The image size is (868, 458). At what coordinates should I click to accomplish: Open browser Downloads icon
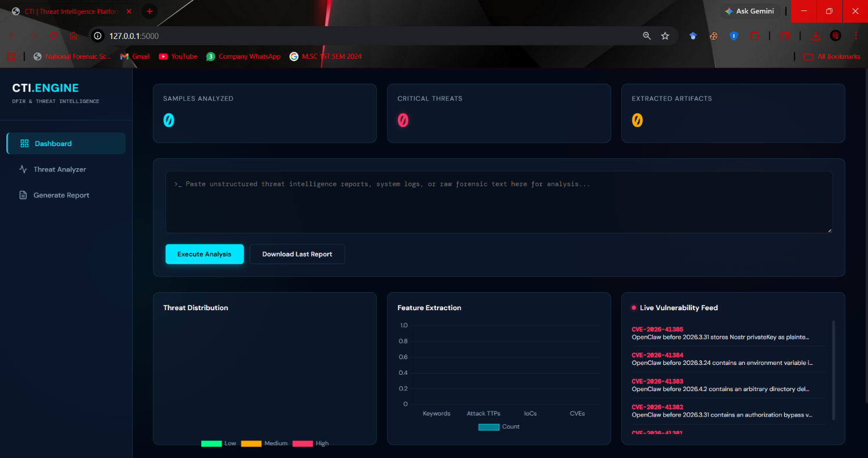(x=816, y=36)
